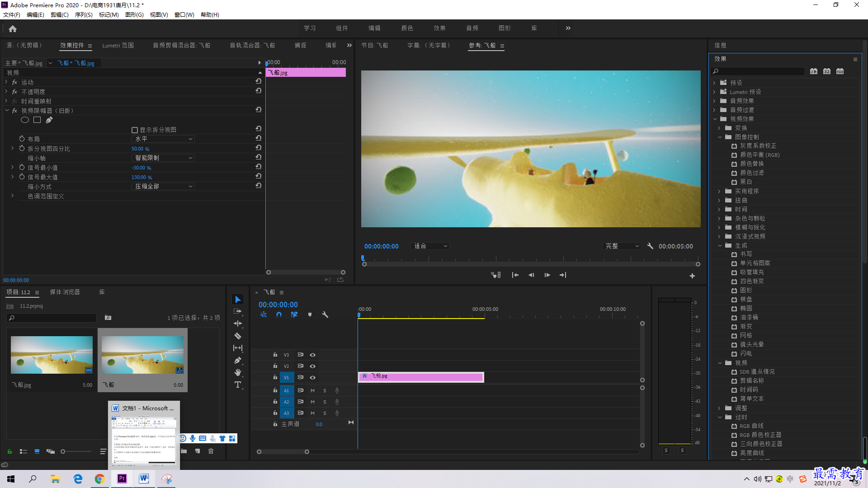Toggle stopwatch for 信号最小值

[22, 167]
